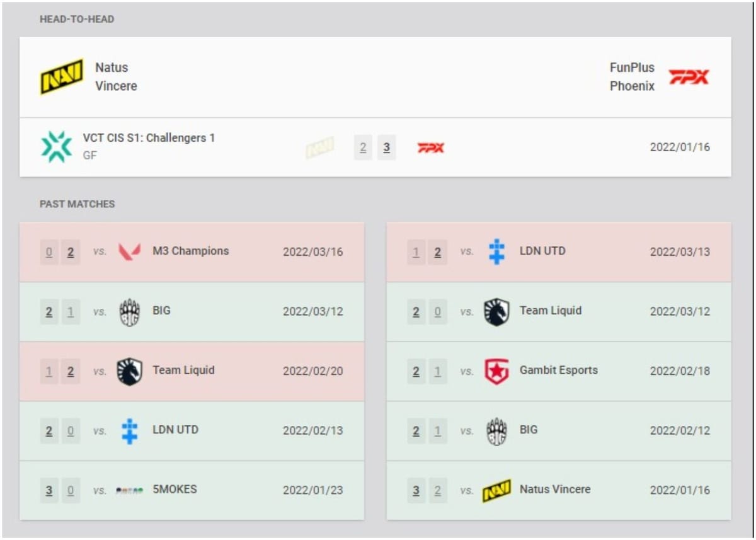Click the score 2 in M3 Champions match
Viewport: 756px width, 540px height.
[x=71, y=251]
